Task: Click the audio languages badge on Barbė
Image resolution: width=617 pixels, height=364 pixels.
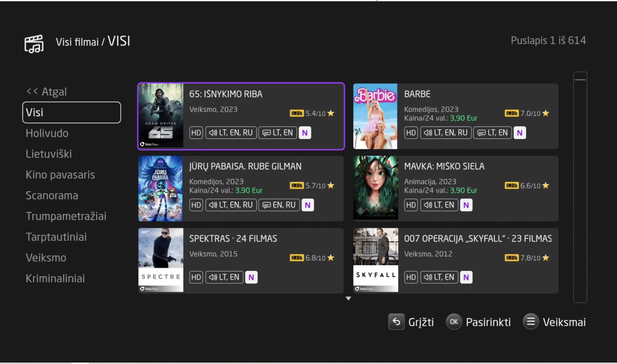Action: tap(446, 133)
